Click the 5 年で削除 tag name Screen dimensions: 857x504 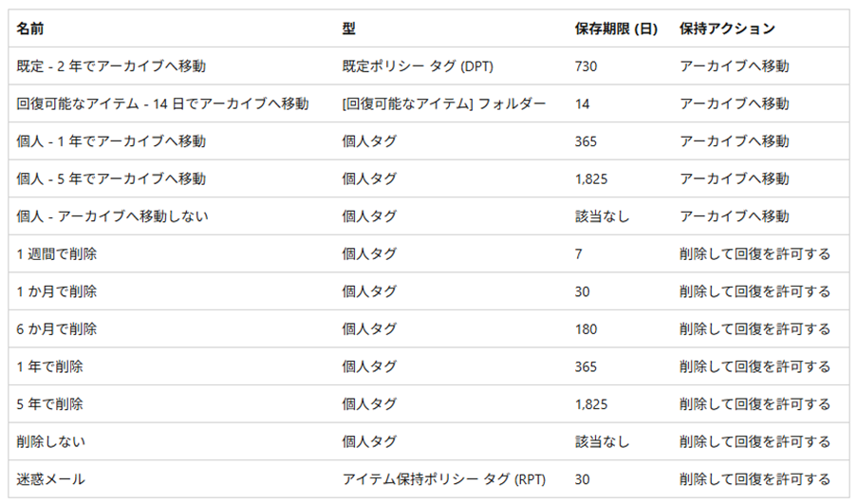pyautogui.click(x=49, y=404)
